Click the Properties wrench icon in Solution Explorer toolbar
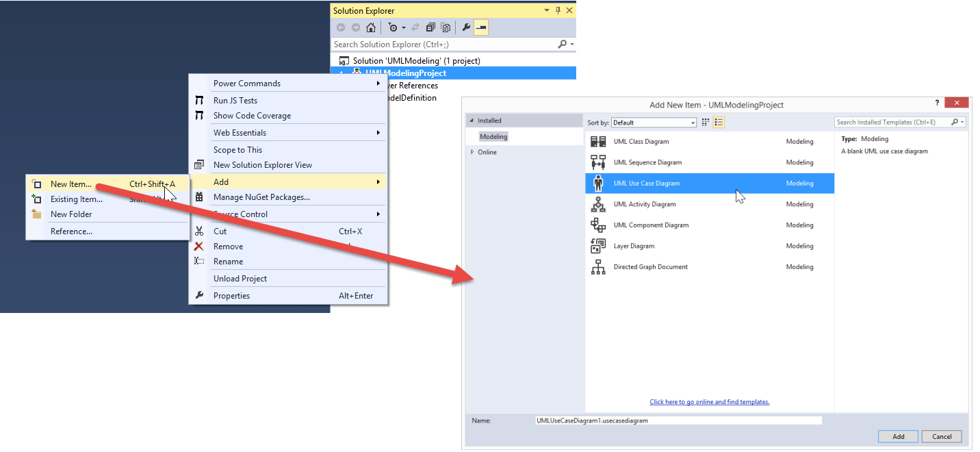Viewport: 980px width, 452px height. point(466,27)
